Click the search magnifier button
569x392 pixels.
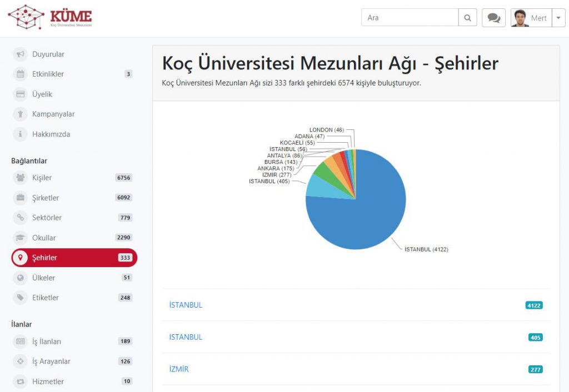coord(467,17)
